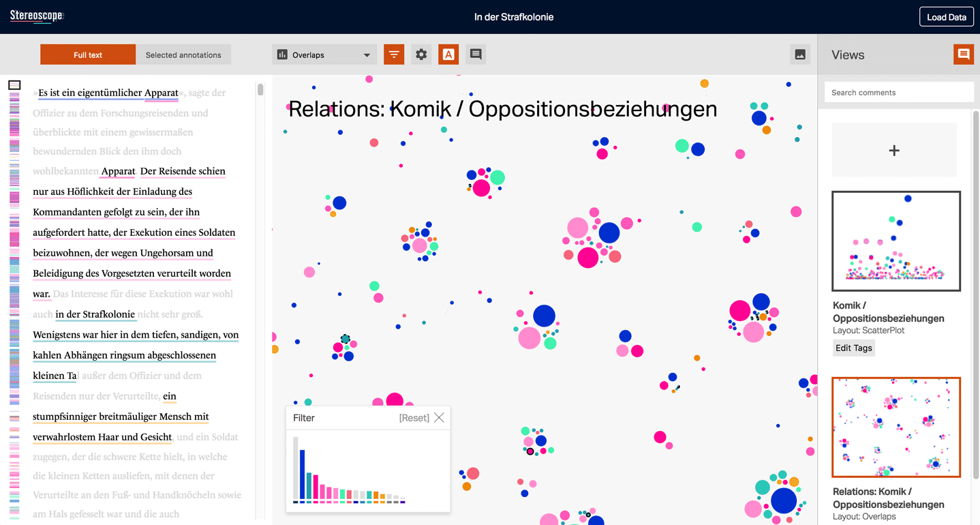Viewport: 980px width, 525px height.
Task: Toggle the orange filter icon button
Action: pos(394,55)
